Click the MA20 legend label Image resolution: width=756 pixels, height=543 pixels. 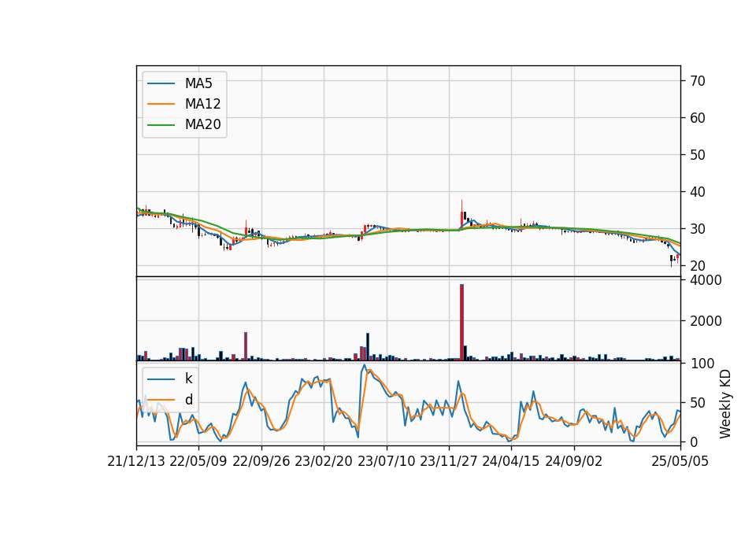(202, 124)
